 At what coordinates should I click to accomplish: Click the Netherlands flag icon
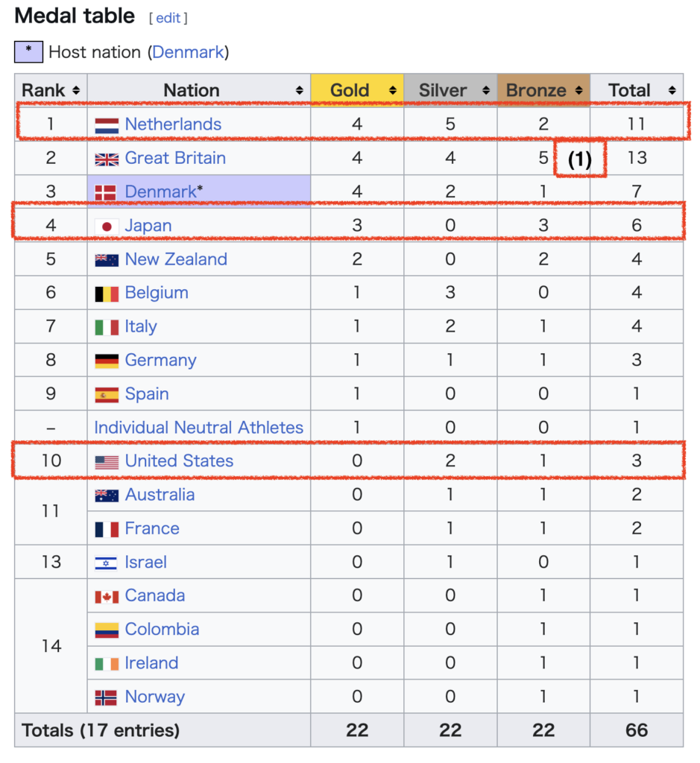point(107,125)
